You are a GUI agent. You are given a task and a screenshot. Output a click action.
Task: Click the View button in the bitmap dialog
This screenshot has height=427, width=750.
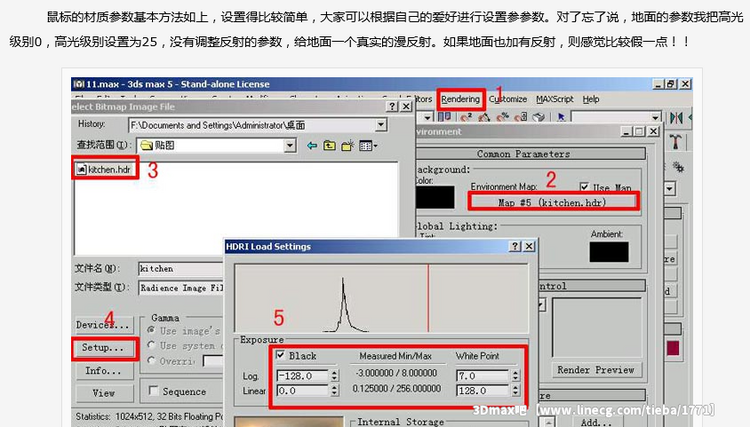[103, 393]
